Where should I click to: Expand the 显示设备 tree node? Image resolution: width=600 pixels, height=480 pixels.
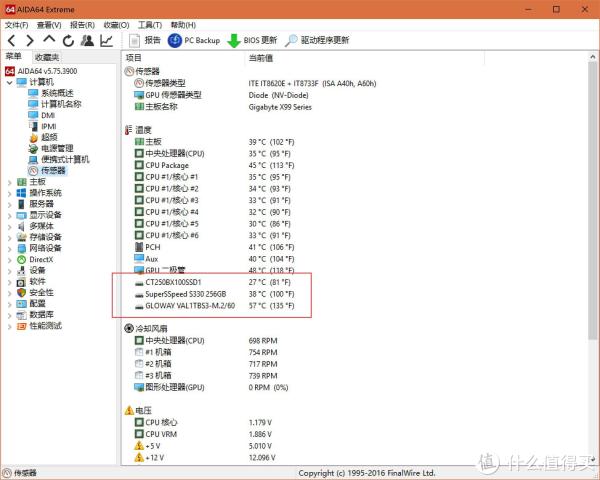pyautogui.click(x=10, y=216)
